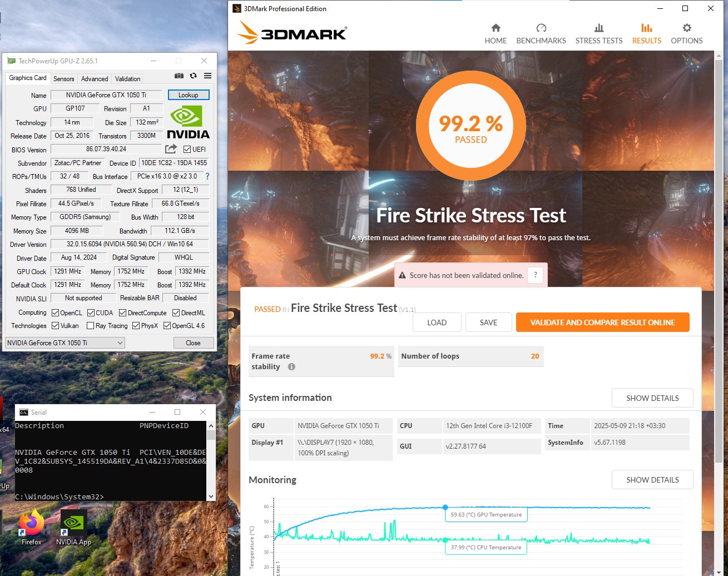
Task: Open 3DMark STRESS TESTS section
Action: [x=599, y=34]
